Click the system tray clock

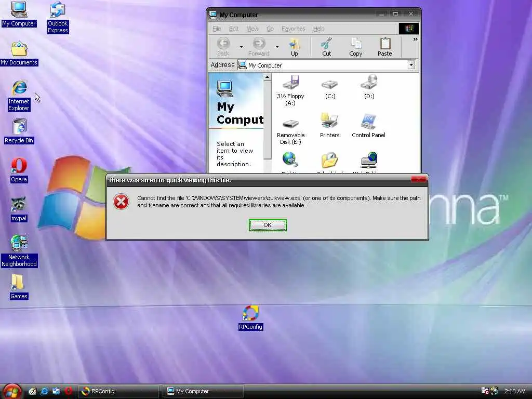click(515, 391)
